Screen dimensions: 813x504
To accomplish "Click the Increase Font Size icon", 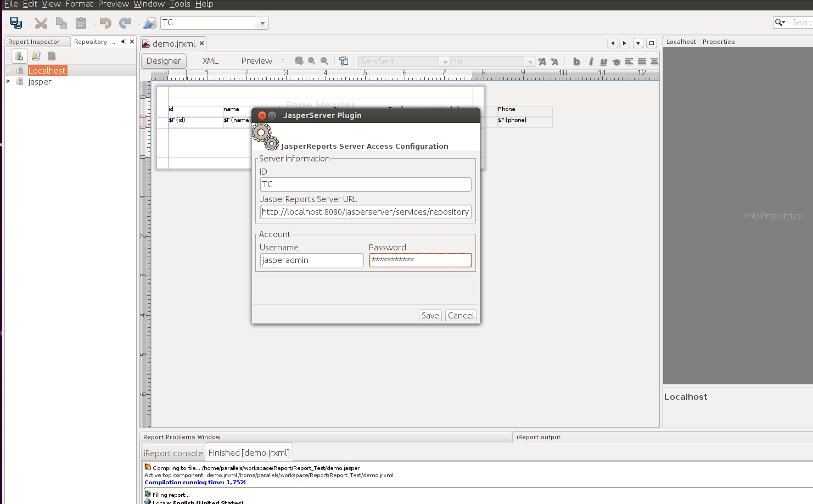I will point(542,61).
